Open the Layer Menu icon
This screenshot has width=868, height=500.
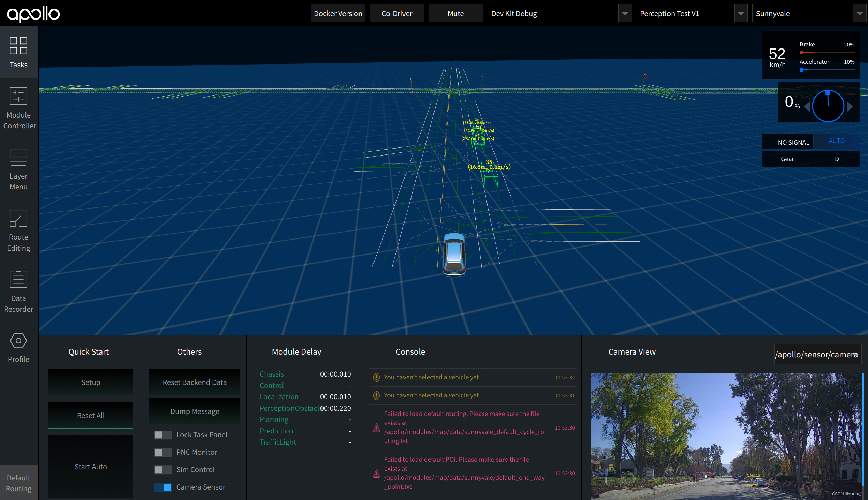(18, 157)
